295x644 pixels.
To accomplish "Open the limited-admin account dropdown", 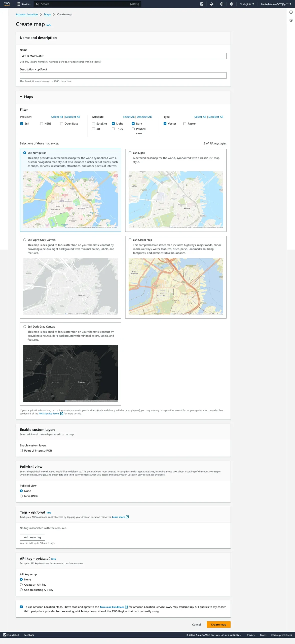I will point(276,4).
